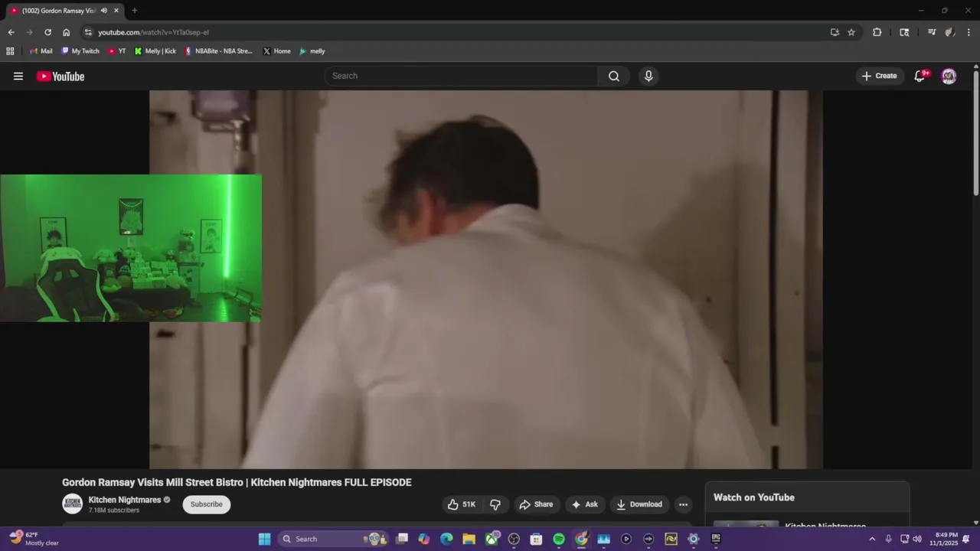This screenshot has height=551, width=980.
Task: Open Epic Games launcher in taskbar
Action: click(716, 539)
